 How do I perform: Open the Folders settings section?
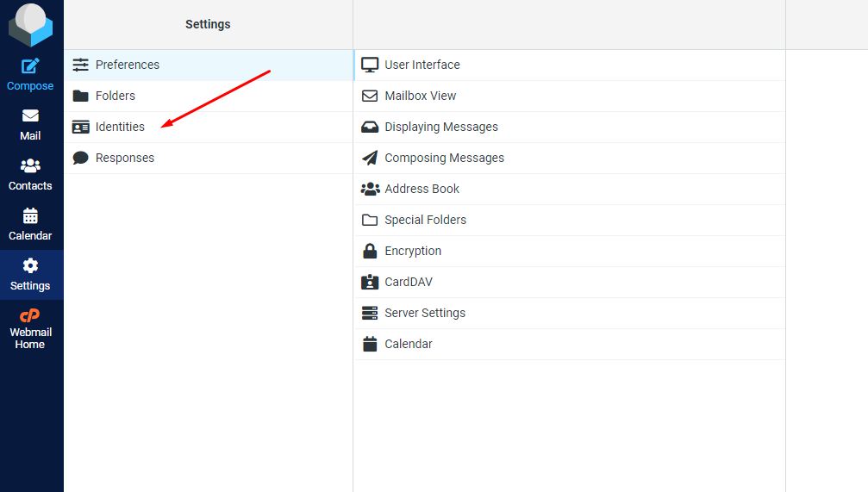115,96
